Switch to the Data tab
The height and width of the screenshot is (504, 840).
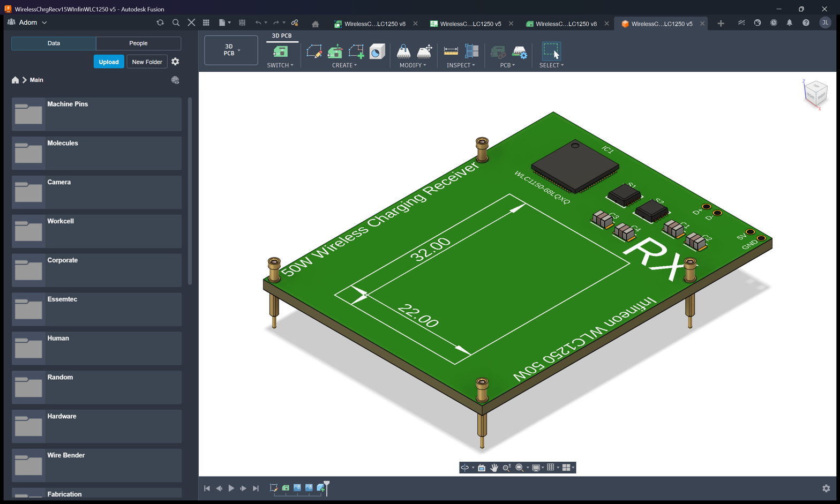pos(54,43)
